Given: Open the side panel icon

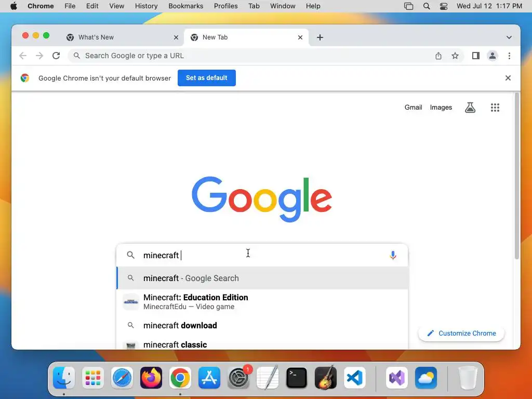Looking at the screenshot, I should [476, 56].
